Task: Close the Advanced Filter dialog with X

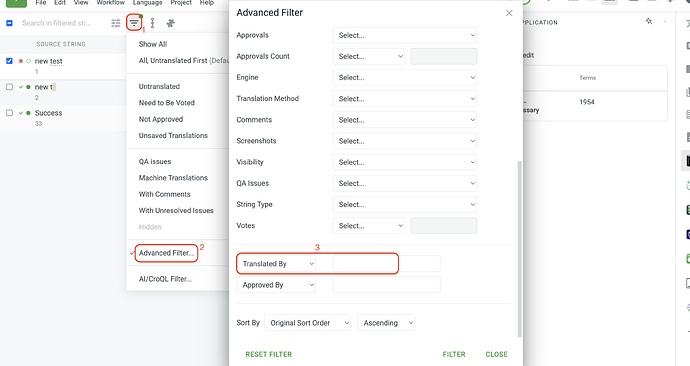Action: coord(509,13)
